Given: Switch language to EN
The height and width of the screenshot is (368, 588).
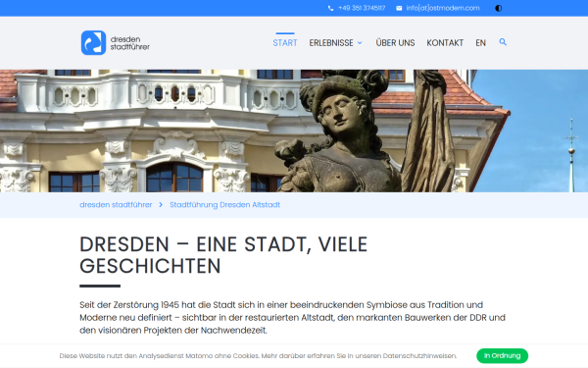Looking at the screenshot, I should point(480,43).
